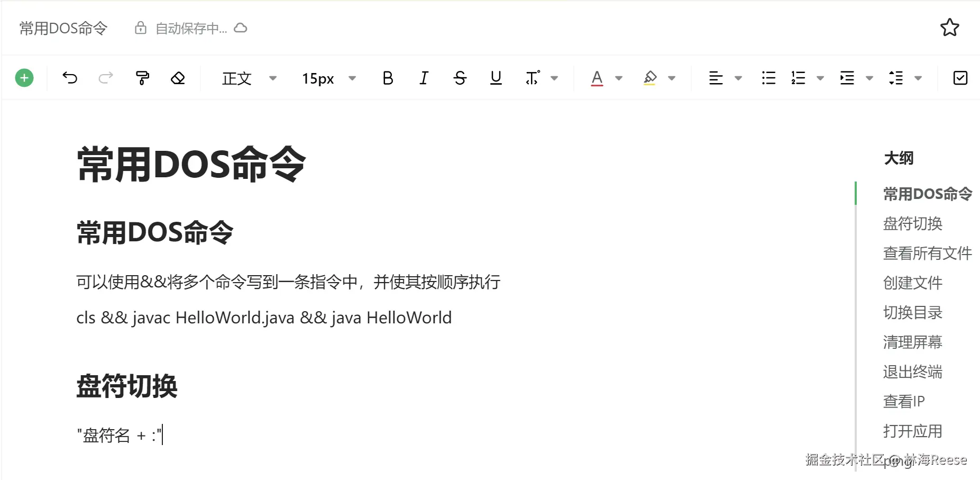Image resolution: width=980 pixels, height=480 pixels.
Task: Click the text alignment icon
Action: coord(716,78)
